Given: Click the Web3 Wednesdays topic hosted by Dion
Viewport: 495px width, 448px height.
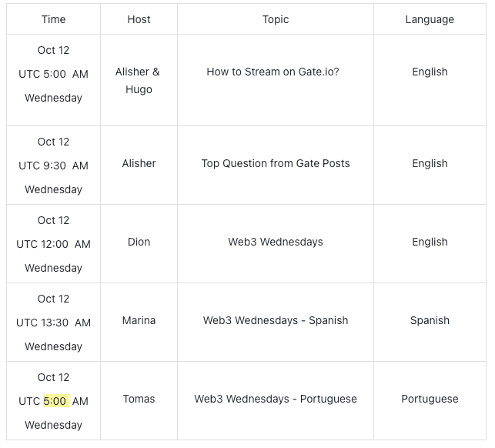Looking at the screenshot, I should (x=276, y=242).
